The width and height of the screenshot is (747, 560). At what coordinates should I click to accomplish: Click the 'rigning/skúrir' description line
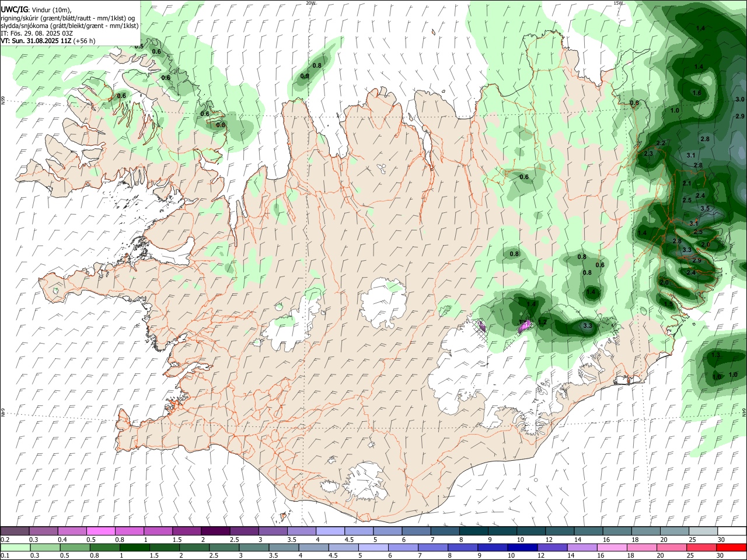68,17
